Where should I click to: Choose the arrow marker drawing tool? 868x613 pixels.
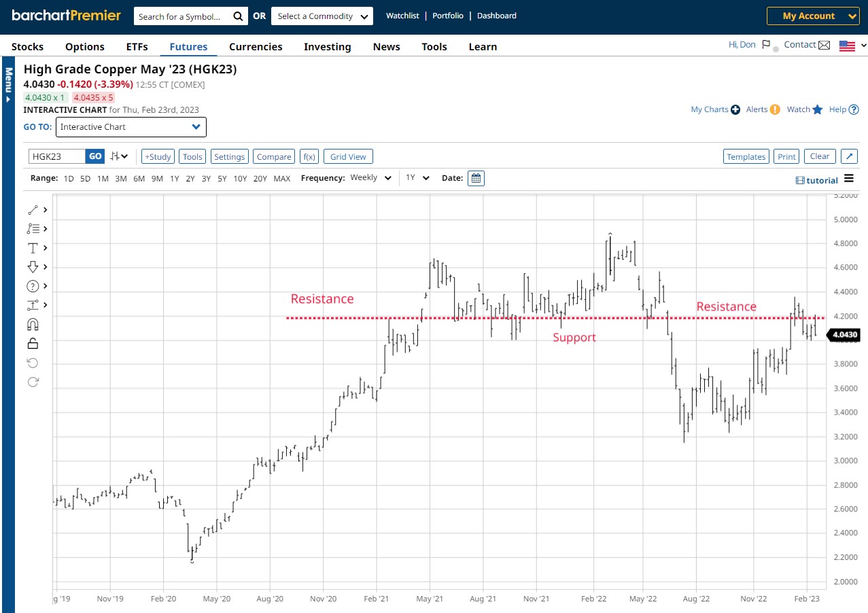point(33,267)
